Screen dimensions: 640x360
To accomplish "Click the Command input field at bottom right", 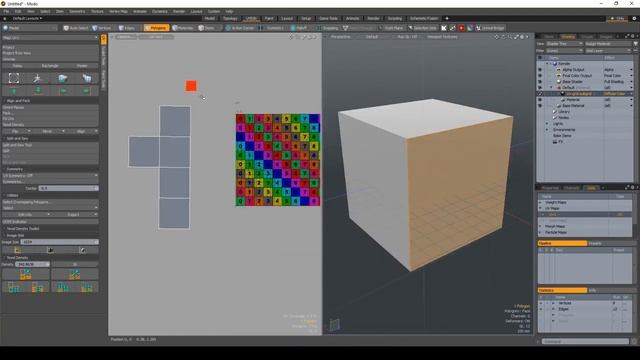I will (x=585, y=342).
